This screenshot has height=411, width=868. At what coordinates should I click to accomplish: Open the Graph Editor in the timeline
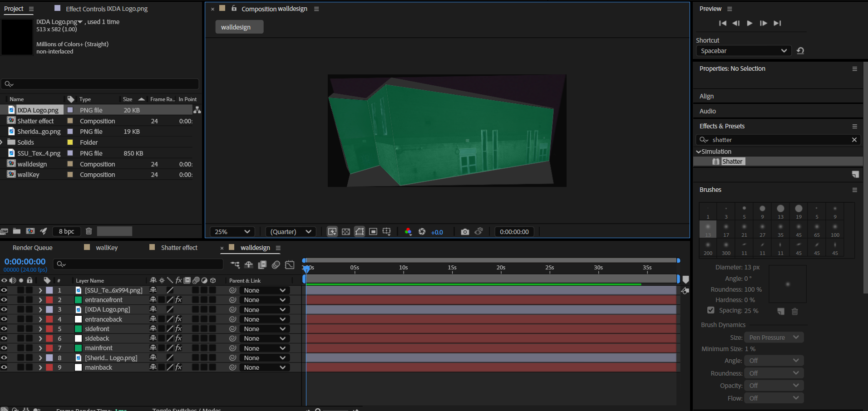(290, 265)
